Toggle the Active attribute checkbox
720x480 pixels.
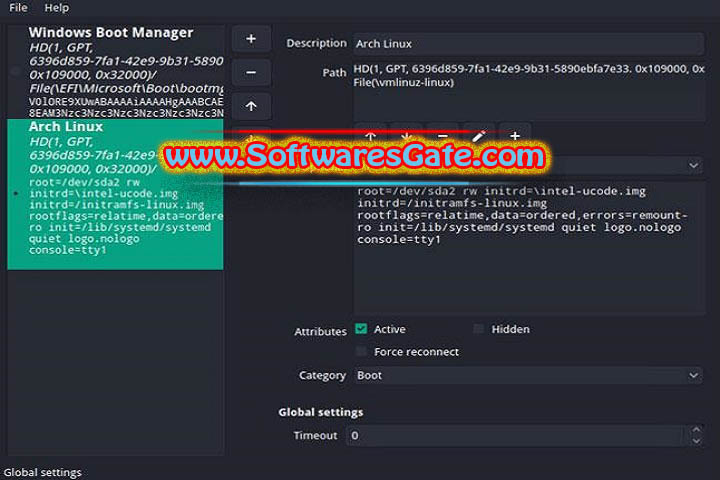tap(361, 329)
